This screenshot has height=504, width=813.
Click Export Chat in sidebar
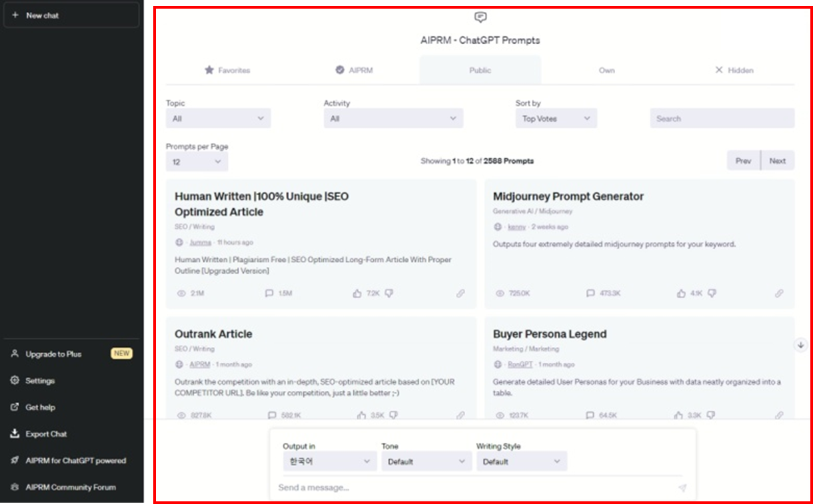point(71,434)
